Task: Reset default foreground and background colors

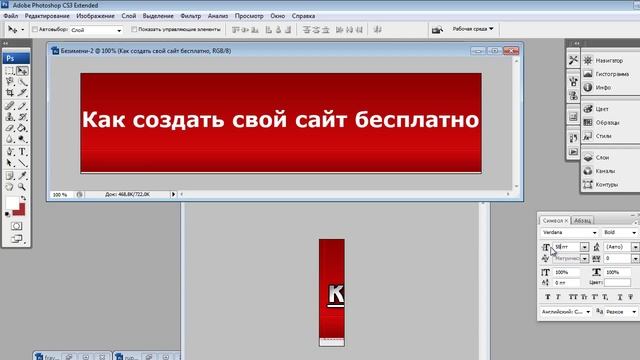Action: 7,214
